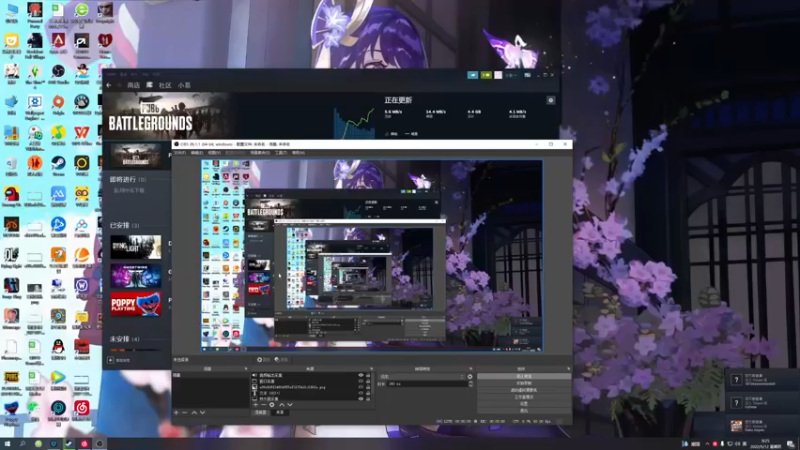Select the Dying Light thumbnail in Steam downloads

click(136, 247)
